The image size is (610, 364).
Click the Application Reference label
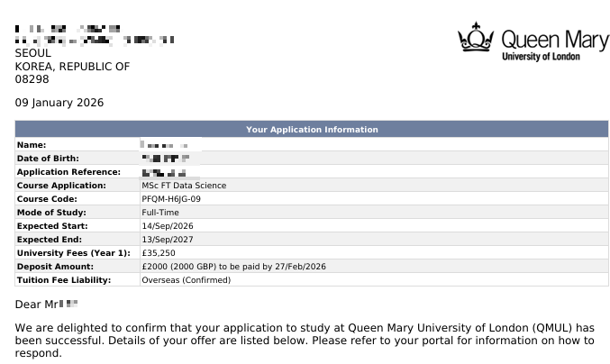point(68,172)
